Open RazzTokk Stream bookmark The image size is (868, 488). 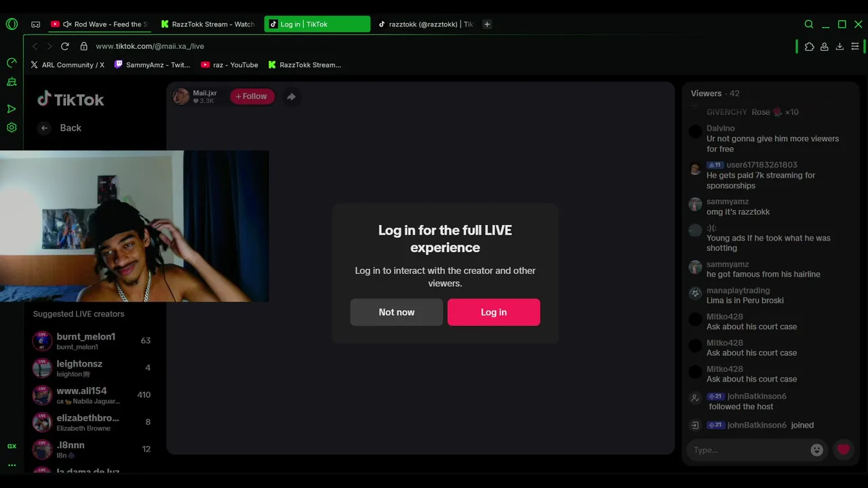point(304,65)
